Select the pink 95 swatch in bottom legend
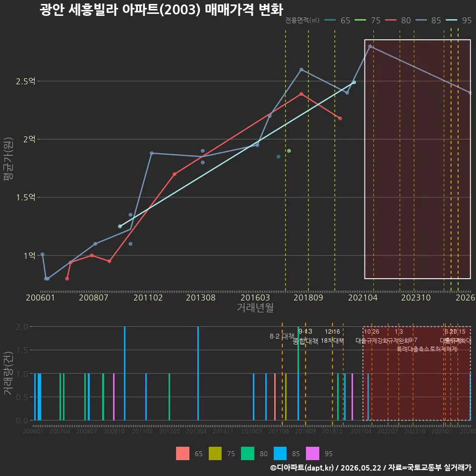 pos(312,454)
